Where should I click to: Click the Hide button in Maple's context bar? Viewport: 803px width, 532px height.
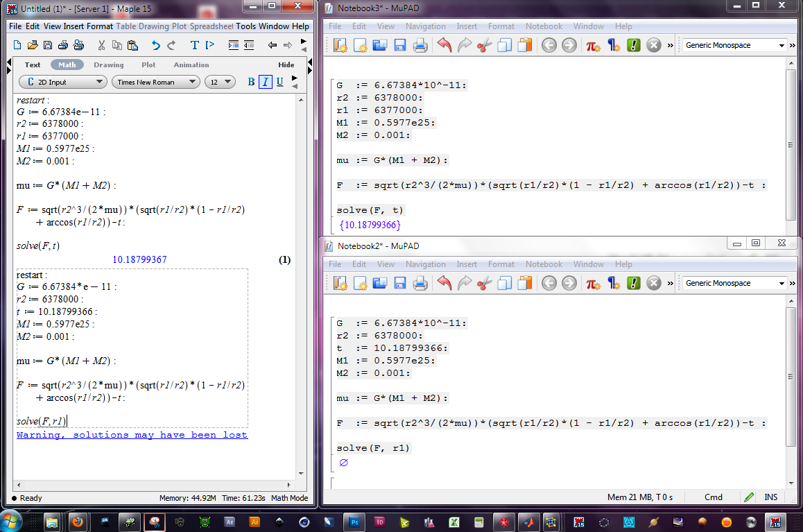click(286, 65)
